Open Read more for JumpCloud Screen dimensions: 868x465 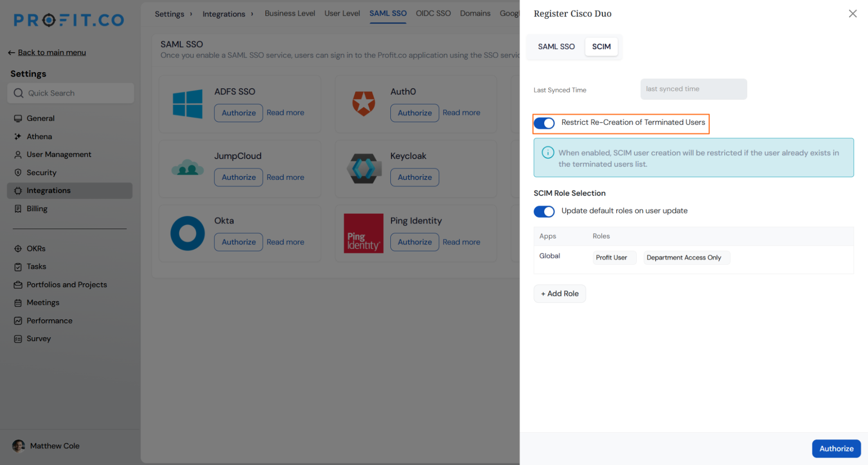coord(285,177)
